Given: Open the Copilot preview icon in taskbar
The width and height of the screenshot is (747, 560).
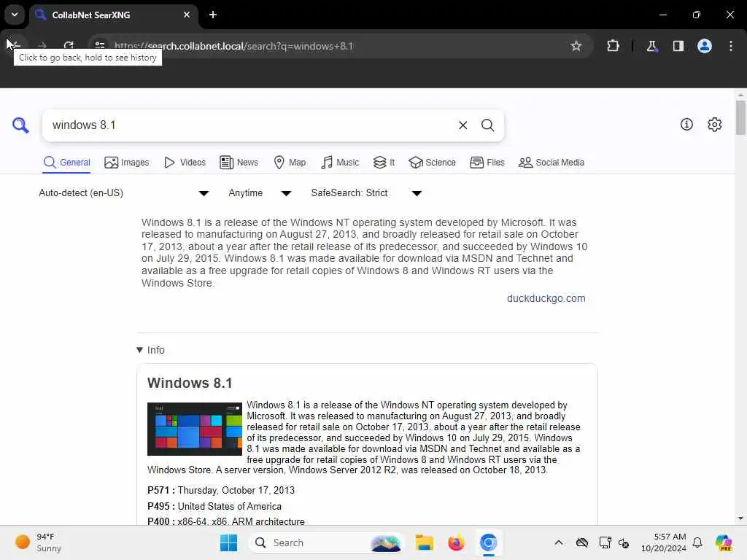Looking at the screenshot, I should [724, 542].
